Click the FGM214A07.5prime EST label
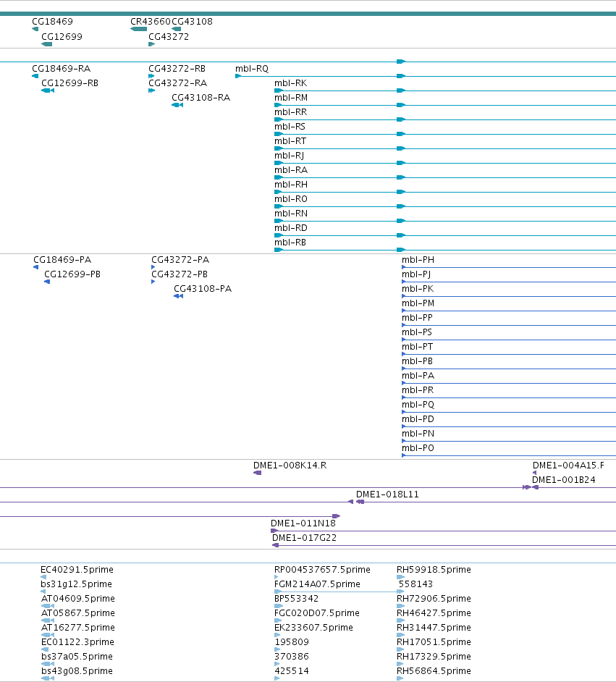 317,584
